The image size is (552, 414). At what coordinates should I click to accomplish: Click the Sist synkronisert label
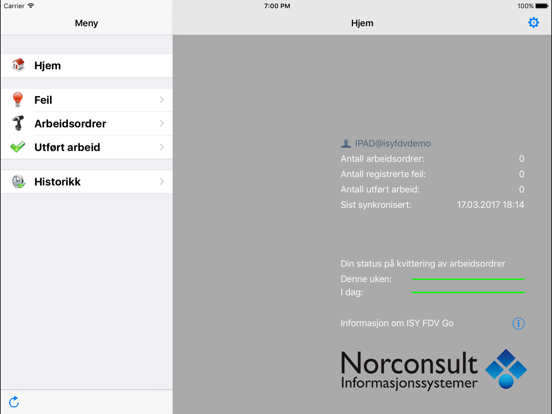pyautogui.click(x=376, y=205)
